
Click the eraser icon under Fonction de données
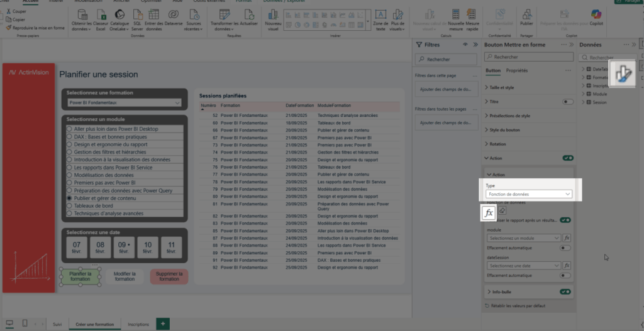click(502, 211)
